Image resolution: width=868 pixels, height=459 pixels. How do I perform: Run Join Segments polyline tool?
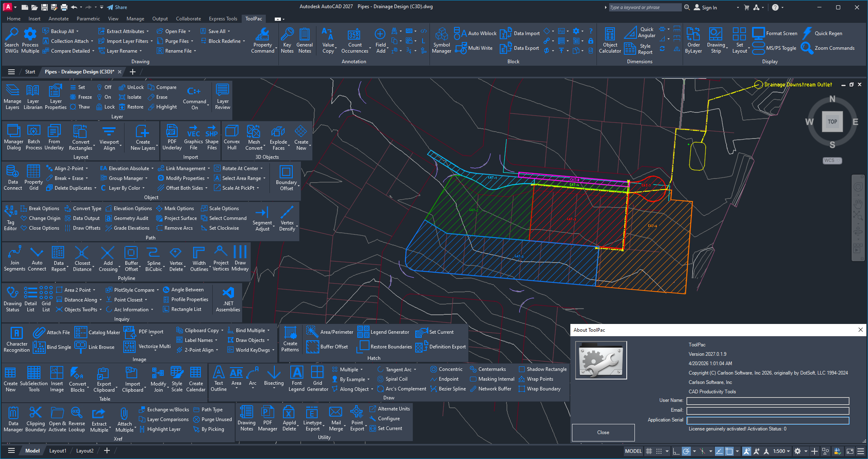(x=15, y=258)
